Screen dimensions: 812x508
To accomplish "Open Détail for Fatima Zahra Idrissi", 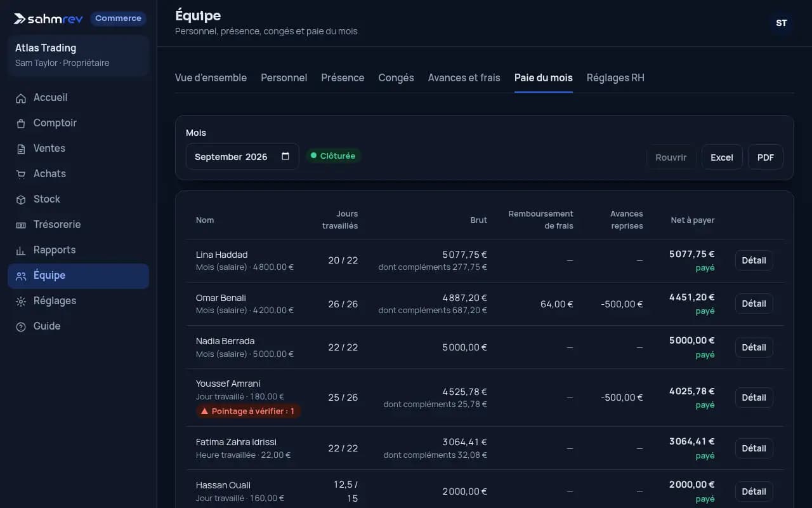I will coord(754,448).
